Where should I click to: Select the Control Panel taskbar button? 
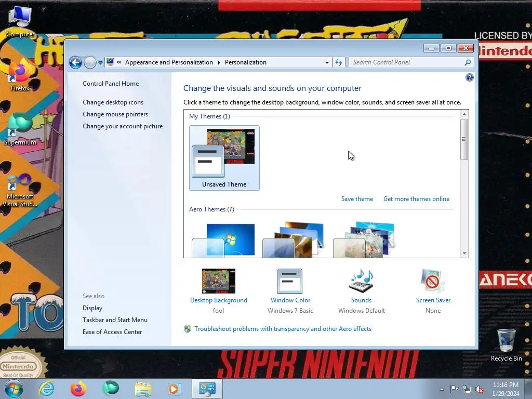tap(207, 389)
